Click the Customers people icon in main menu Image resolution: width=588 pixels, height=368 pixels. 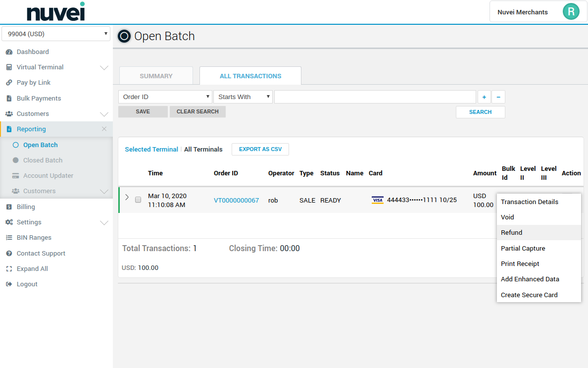click(x=9, y=113)
